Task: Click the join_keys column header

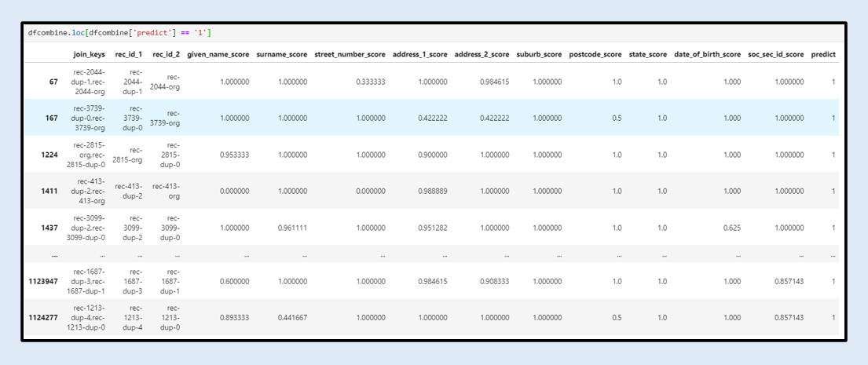Action: pos(89,55)
